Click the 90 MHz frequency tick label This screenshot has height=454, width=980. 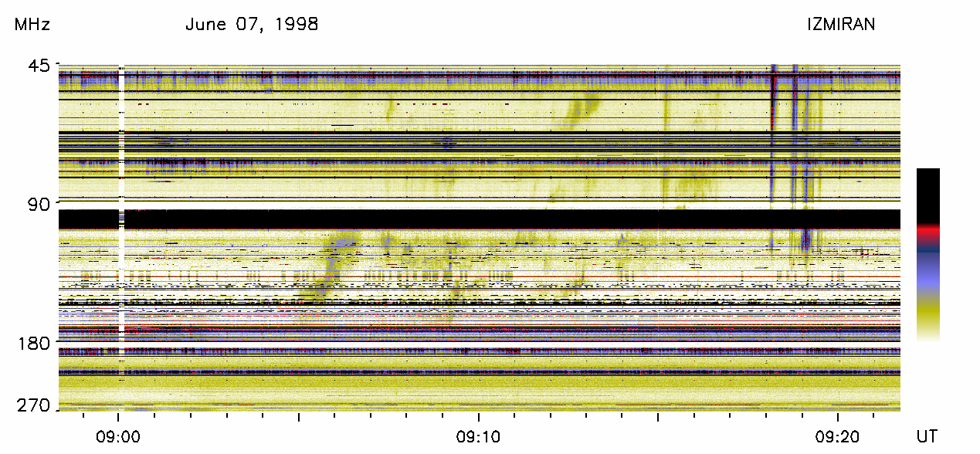tap(39, 205)
